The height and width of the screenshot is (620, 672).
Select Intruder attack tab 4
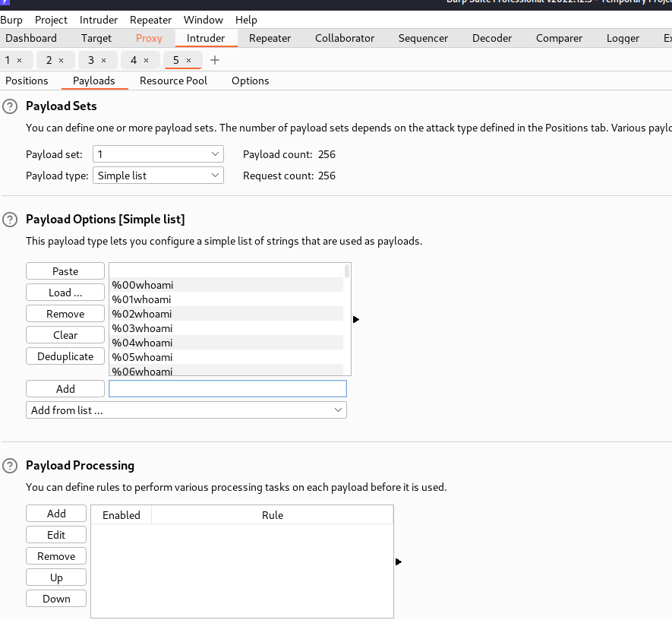click(x=134, y=61)
